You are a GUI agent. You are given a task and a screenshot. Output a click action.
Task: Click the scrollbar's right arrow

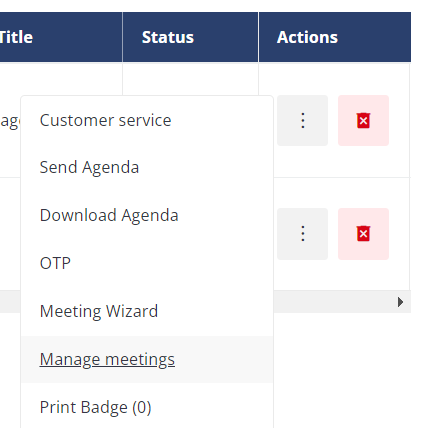click(400, 302)
